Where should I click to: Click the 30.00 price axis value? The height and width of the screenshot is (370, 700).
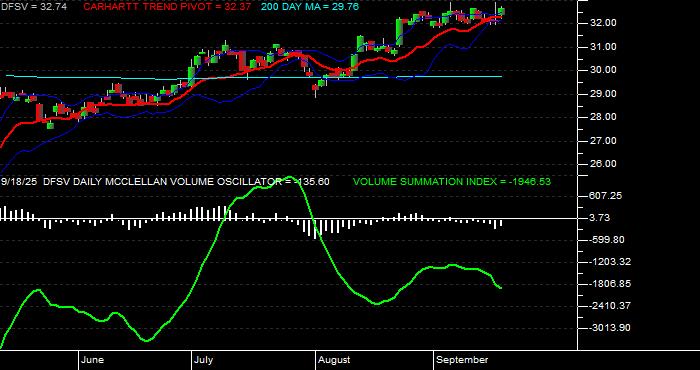tap(604, 70)
